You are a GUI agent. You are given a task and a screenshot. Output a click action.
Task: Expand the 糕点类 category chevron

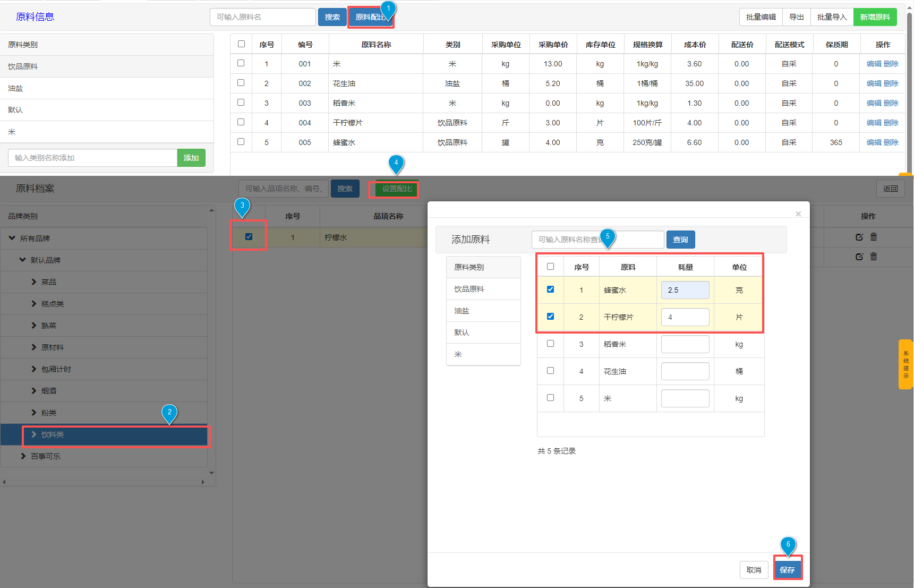[34, 303]
